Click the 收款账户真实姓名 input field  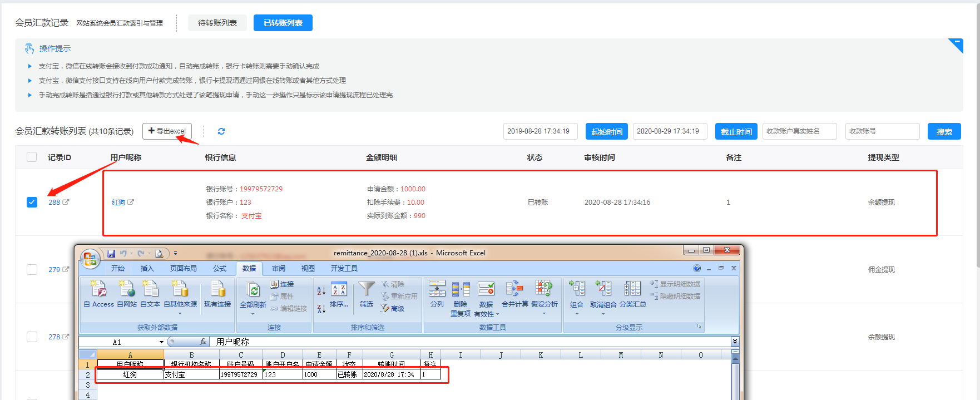tap(799, 131)
